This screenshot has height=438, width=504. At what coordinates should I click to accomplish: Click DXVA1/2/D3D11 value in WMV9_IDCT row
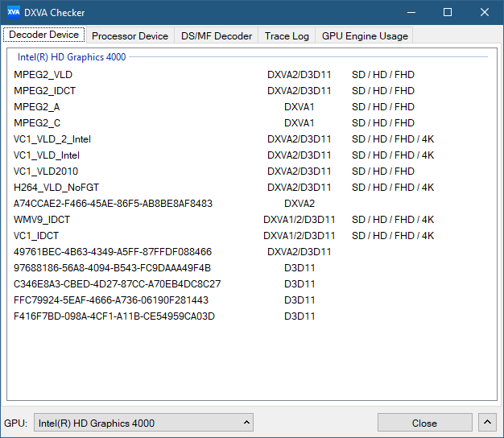[x=300, y=220]
